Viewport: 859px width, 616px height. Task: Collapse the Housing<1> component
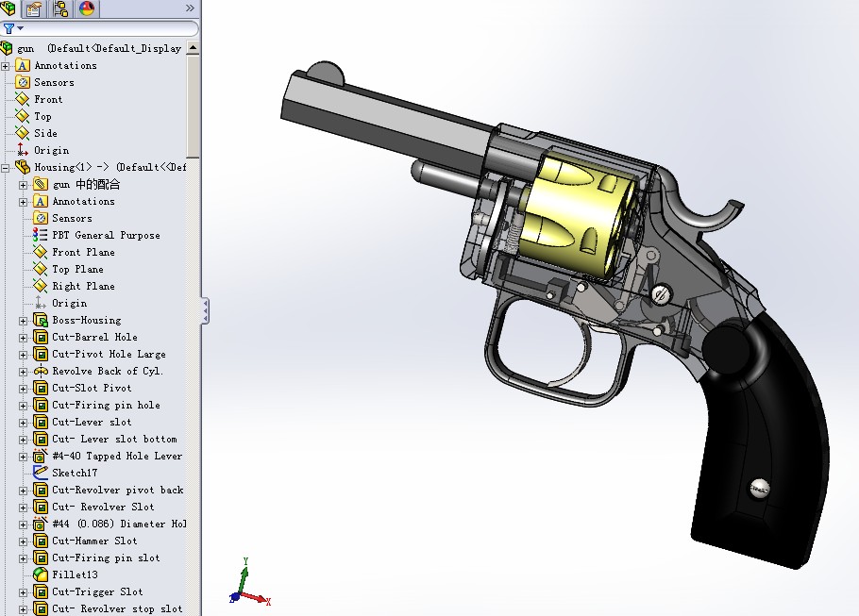click(x=5, y=168)
